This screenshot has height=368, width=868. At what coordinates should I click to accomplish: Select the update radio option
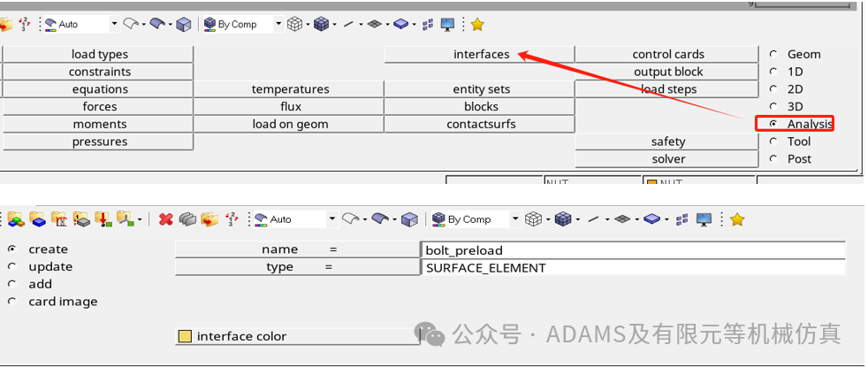click(x=12, y=266)
